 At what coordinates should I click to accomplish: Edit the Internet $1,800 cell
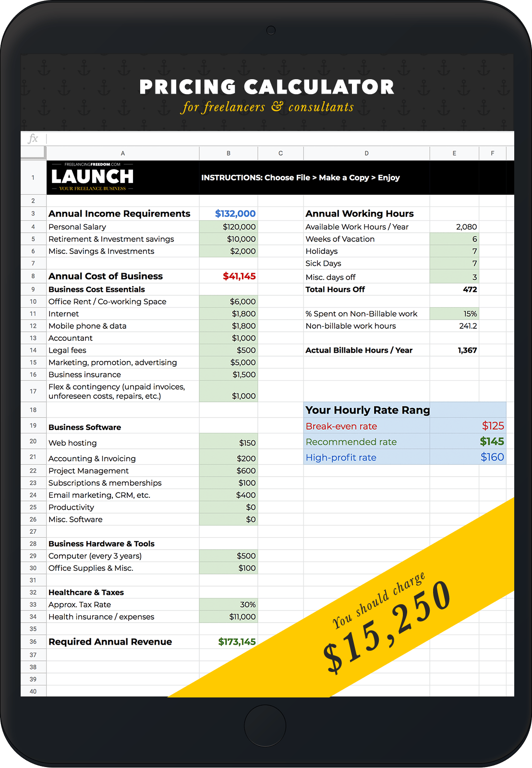(x=229, y=314)
